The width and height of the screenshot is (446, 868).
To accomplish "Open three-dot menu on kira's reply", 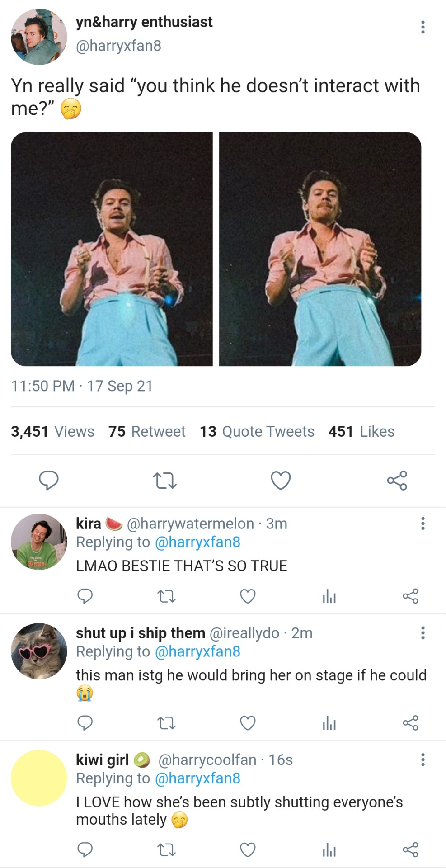I will pos(423,524).
